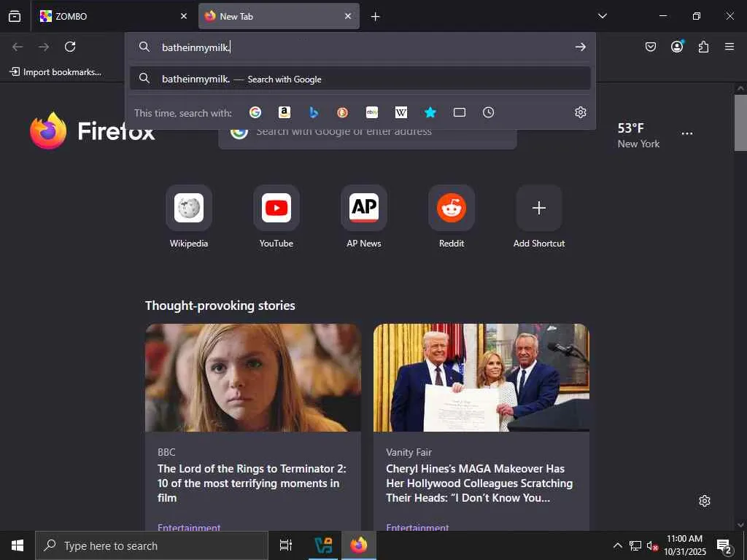The height and width of the screenshot is (560, 747).
Task: Open Vanity Fair story thumbnail image
Action: pos(481,378)
